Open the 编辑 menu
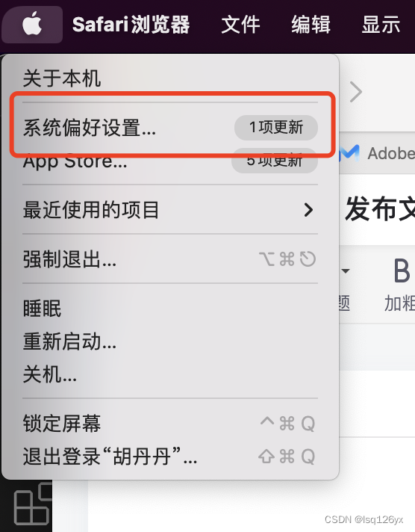This screenshot has width=415, height=532. (311, 25)
